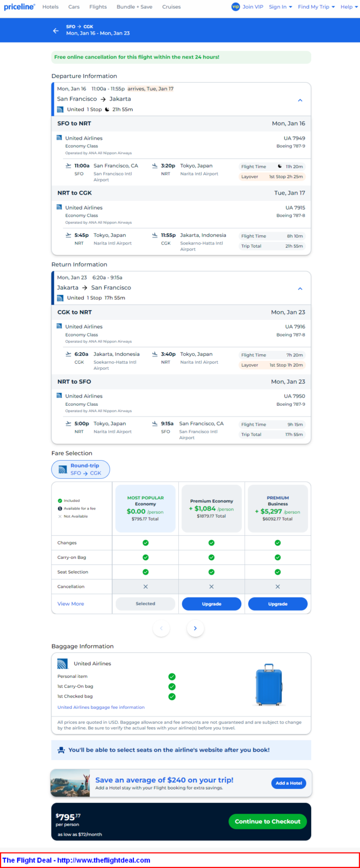Click the Business Cancellation X mark
Image resolution: width=360 pixels, height=868 pixels.
(278, 586)
